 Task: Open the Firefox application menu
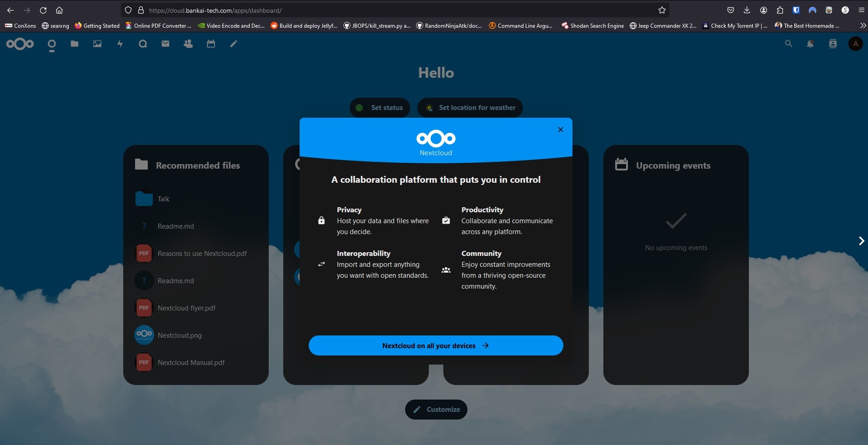[x=861, y=10]
